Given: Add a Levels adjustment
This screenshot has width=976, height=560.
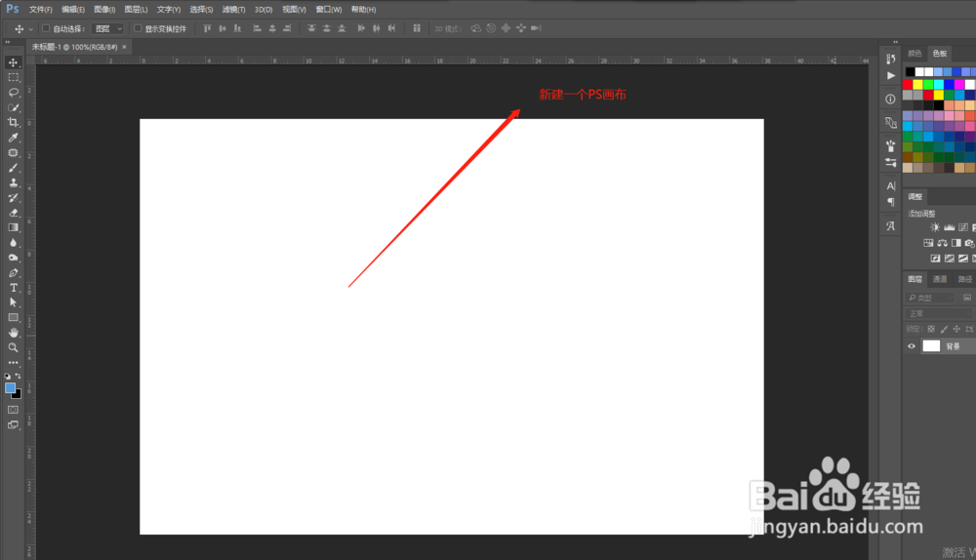Looking at the screenshot, I should (x=949, y=227).
